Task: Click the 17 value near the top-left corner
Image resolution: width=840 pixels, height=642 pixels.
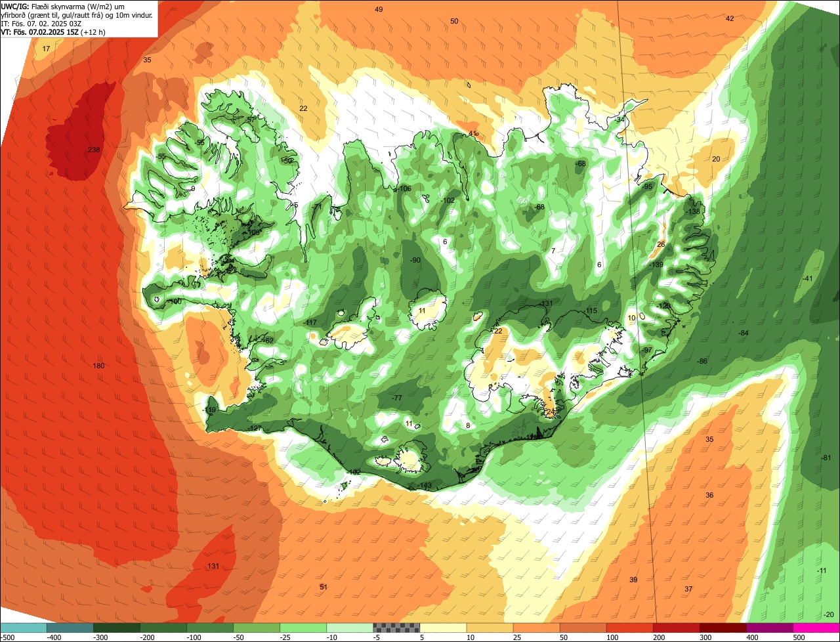Action: pyautogui.click(x=46, y=49)
